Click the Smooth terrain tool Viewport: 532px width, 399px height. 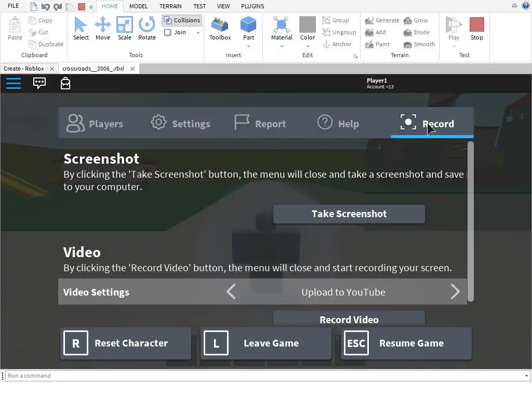point(419,44)
